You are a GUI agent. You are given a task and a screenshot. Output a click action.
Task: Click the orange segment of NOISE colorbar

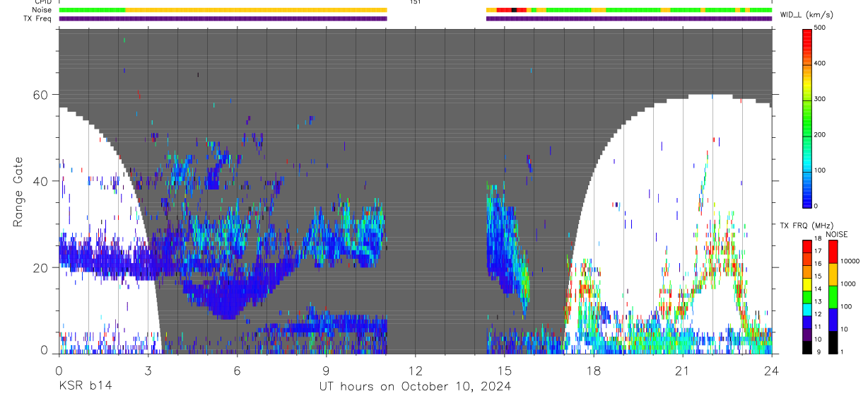click(x=833, y=274)
